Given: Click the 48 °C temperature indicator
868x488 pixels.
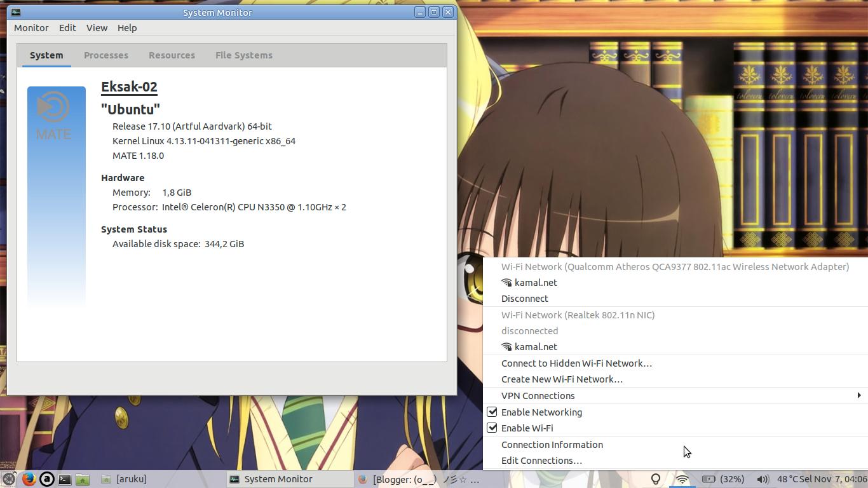Looking at the screenshot, I should click(787, 479).
